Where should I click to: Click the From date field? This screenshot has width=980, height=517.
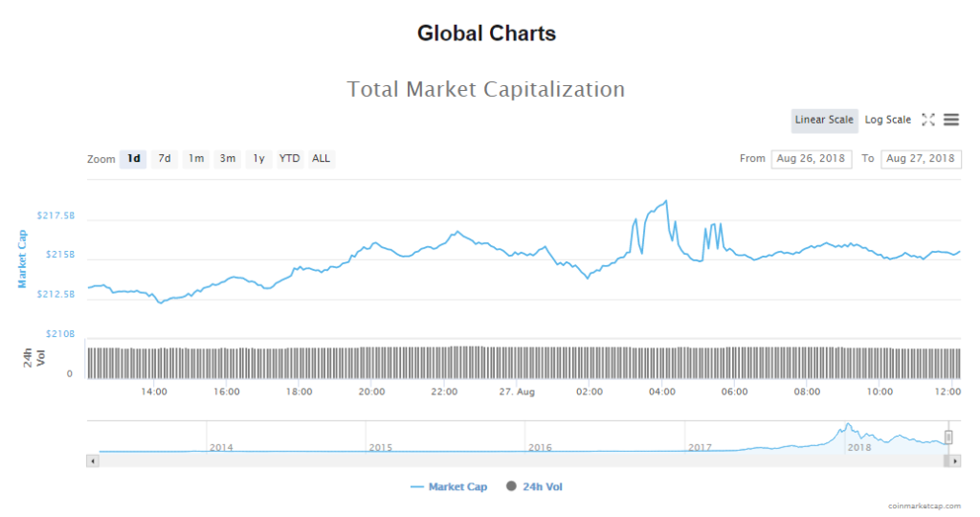tap(811, 159)
